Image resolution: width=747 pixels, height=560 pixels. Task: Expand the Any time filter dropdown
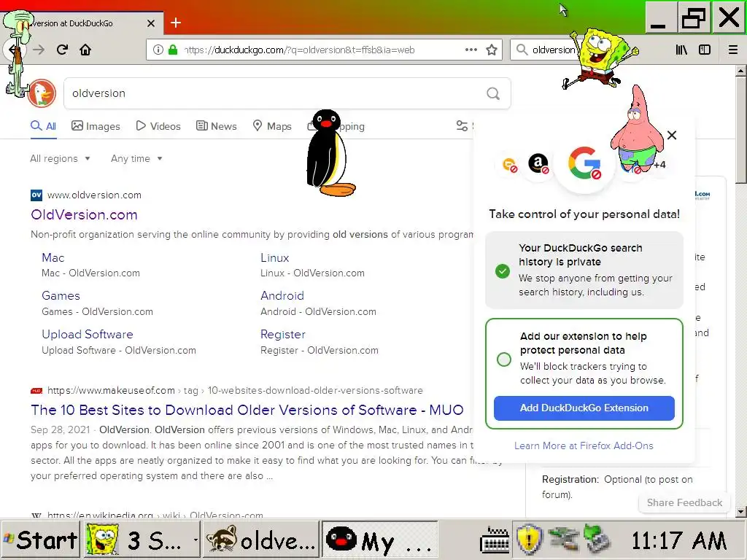coord(136,158)
